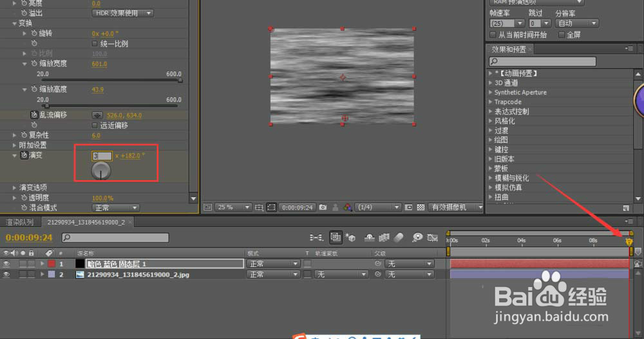Open the composition mini-flowchart icon
Image resolution: width=644 pixels, height=339 pixels.
316,237
